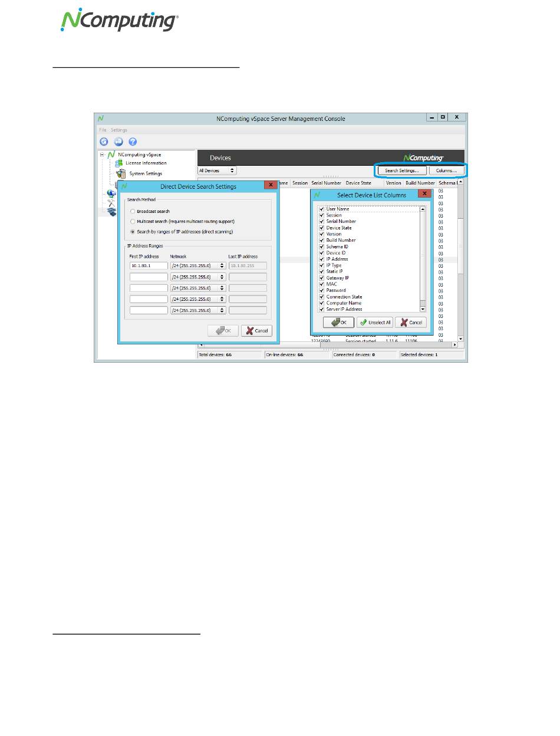Click the crossed tools icon in tree
Image resolution: width=560 pixels, height=736 pixels.
(x=111, y=202)
